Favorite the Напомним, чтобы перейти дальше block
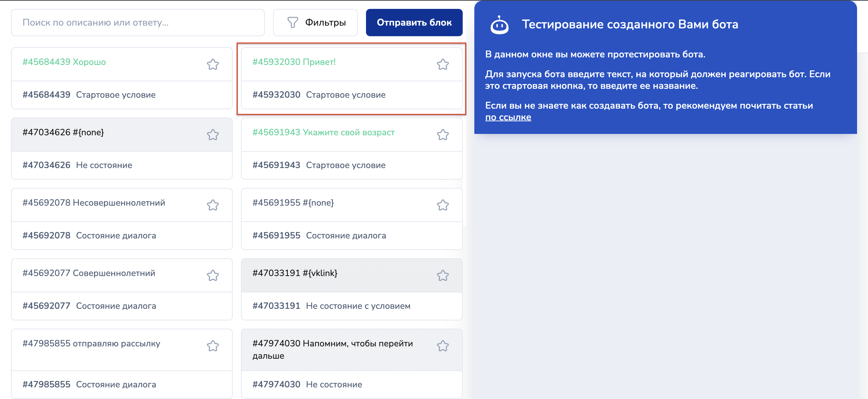This screenshot has height=399, width=868. coord(443,346)
